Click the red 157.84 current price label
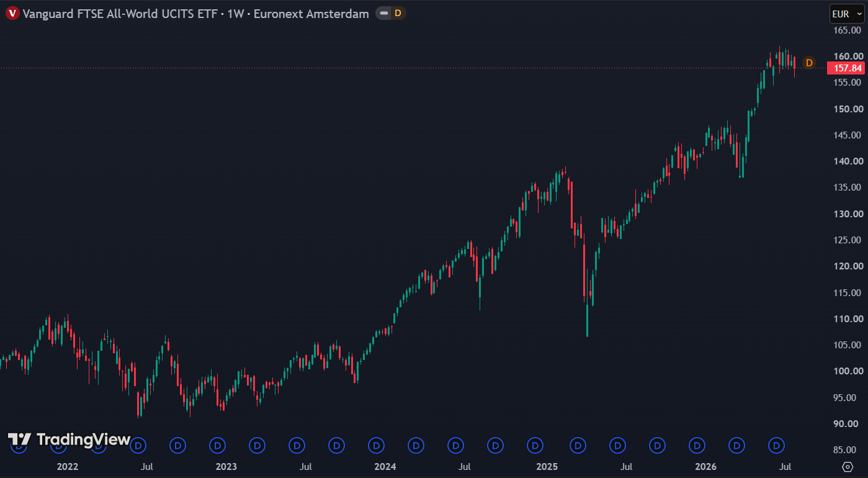868x478 pixels. click(x=846, y=68)
